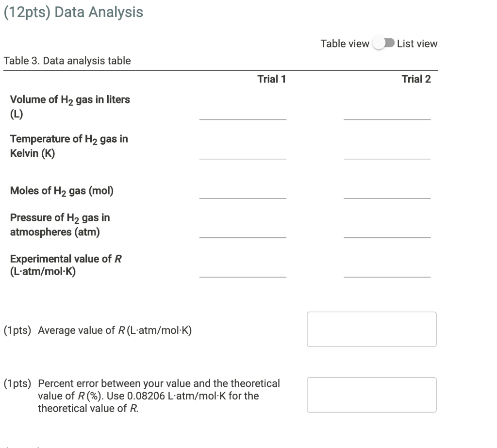Click Trial 2 Pressure in atmospheres blank

(387, 234)
